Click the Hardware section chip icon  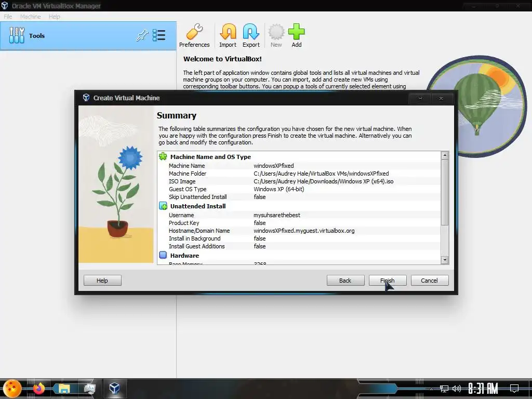[x=163, y=255]
